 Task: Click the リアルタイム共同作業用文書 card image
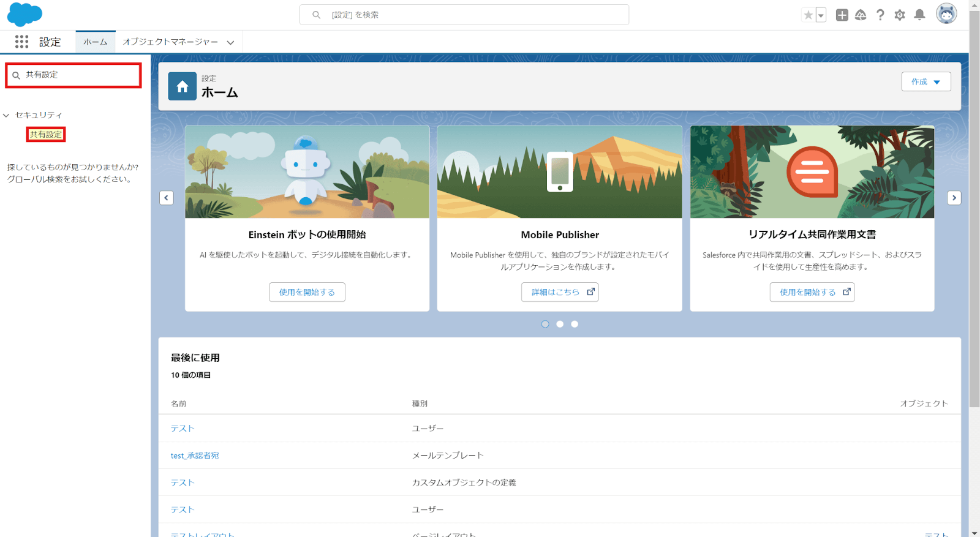(x=812, y=172)
